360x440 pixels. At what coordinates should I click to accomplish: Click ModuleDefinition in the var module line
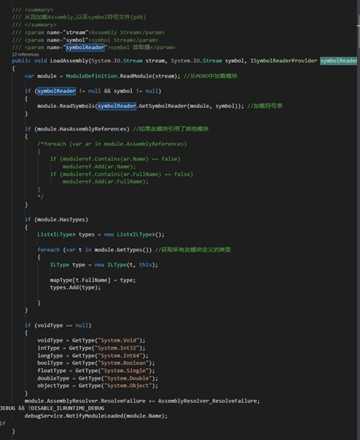pyautogui.click(x=92, y=76)
